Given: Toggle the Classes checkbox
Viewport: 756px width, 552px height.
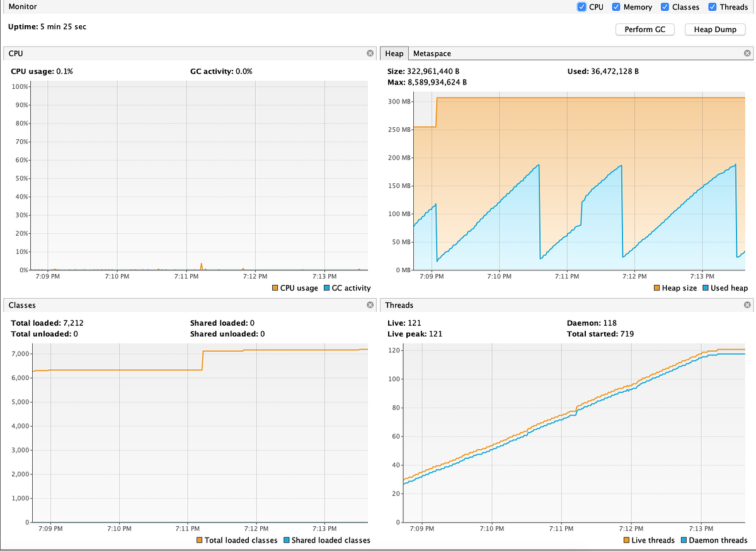Looking at the screenshot, I should point(665,7).
